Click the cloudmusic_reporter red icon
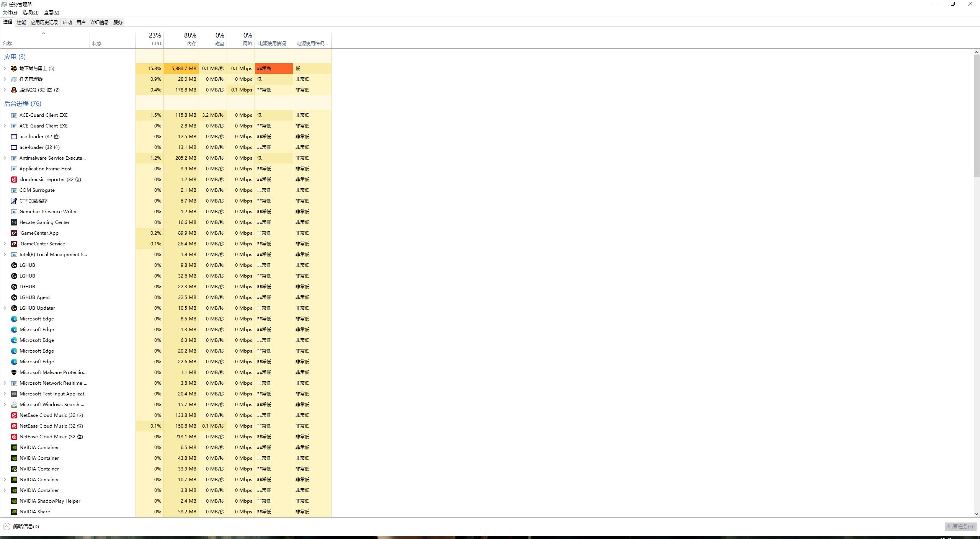 pyautogui.click(x=14, y=180)
